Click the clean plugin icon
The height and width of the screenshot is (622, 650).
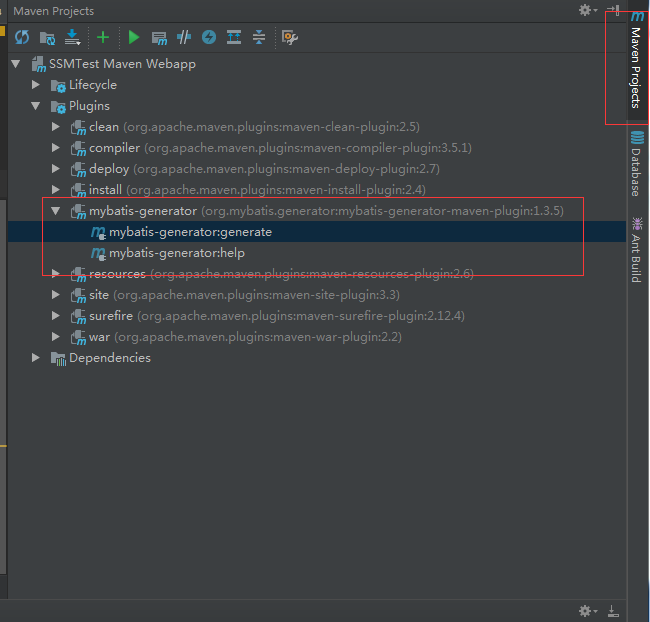click(78, 128)
